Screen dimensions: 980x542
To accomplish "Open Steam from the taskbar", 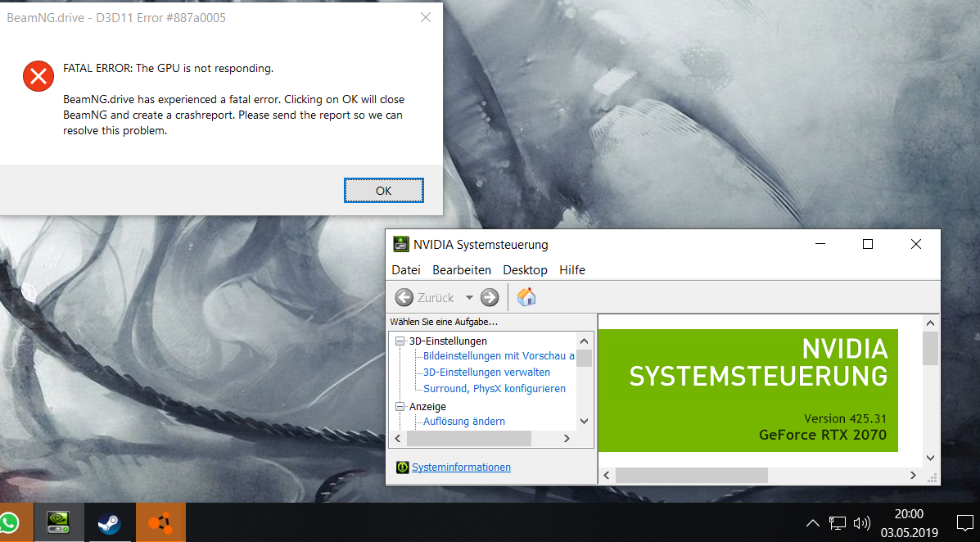I will (110, 522).
